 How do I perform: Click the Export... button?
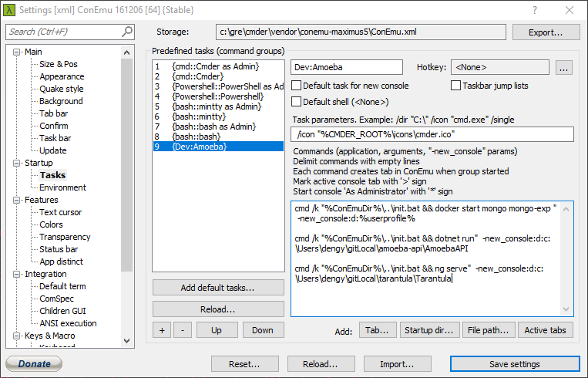(546, 32)
